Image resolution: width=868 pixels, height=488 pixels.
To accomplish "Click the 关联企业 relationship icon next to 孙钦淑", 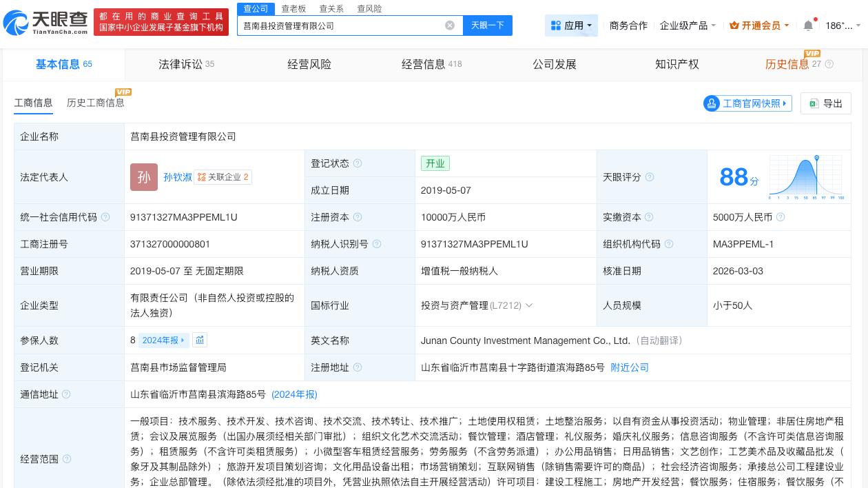I will pyautogui.click(x=203, y=177).
